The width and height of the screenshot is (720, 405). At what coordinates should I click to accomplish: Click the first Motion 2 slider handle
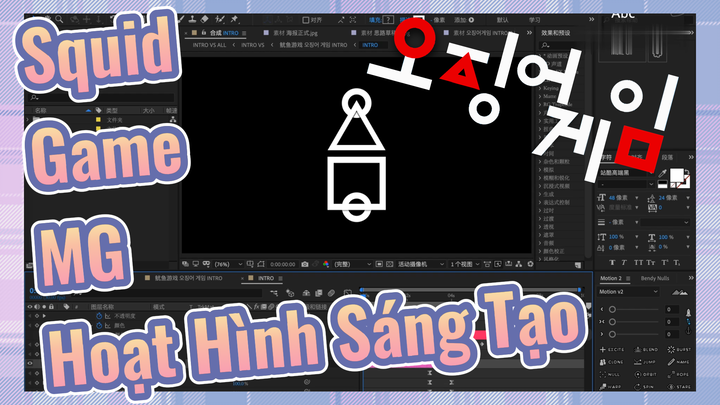point(612,309)
